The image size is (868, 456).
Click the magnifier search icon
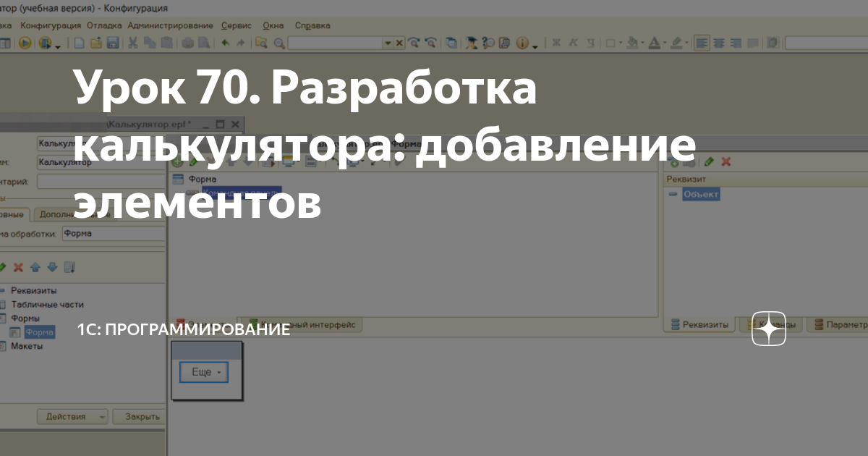tap(278, 43)
